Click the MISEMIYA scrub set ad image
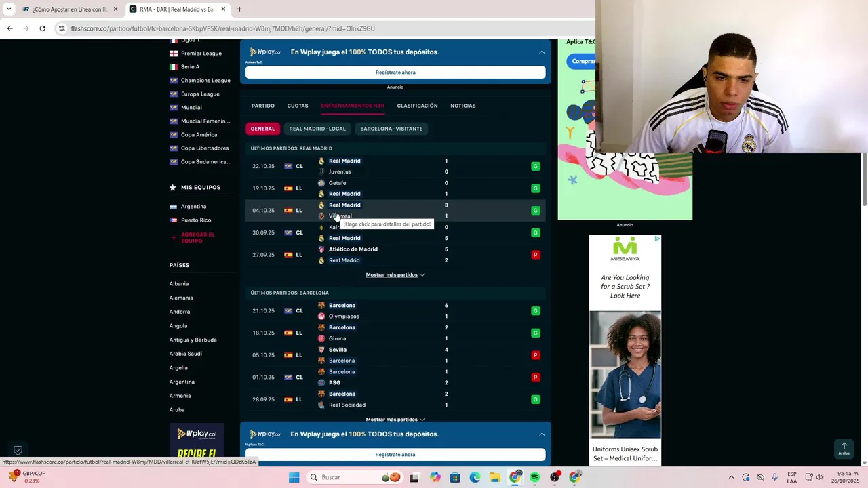This screenshot has width=868, height=488. (x=625, y=375)
